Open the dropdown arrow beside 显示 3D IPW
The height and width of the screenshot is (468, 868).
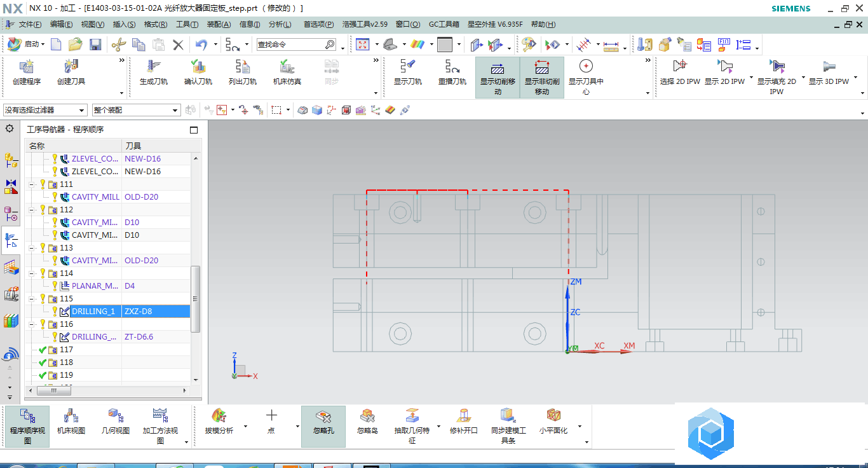click(856, 79)
